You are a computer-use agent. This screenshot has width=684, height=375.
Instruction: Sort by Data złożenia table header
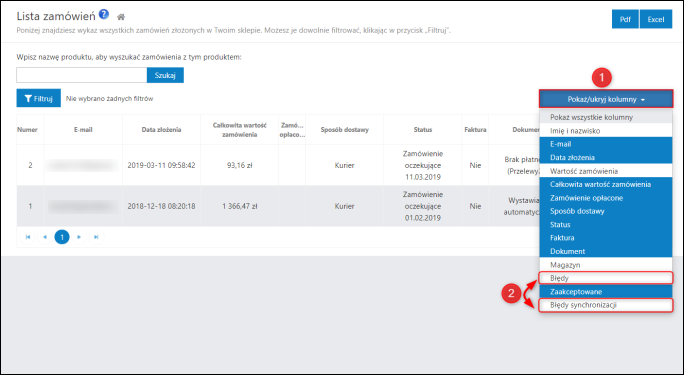161,130
